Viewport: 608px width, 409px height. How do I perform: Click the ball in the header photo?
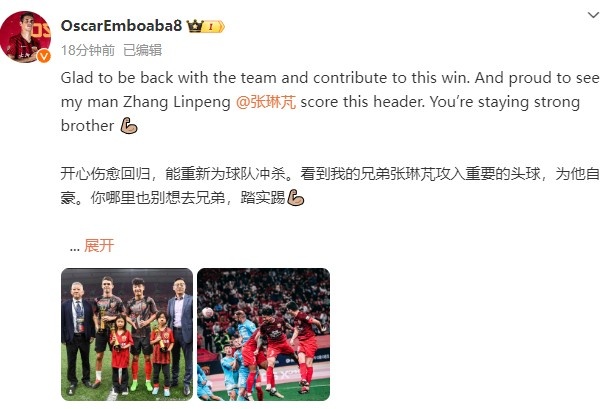click(x=208, y=312)
